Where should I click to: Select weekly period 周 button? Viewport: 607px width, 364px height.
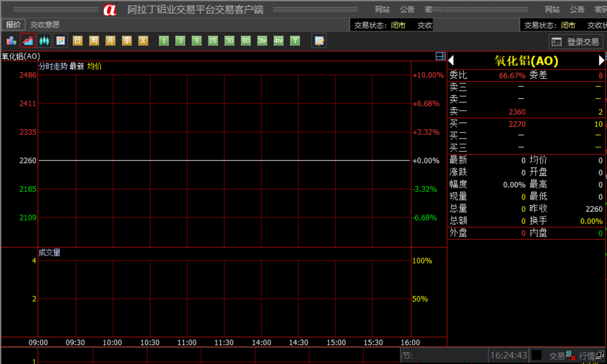click(94, 41)
